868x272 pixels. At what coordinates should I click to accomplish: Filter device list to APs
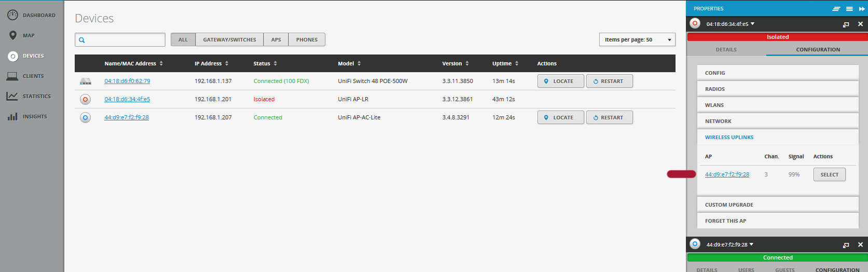pyautogui.click(x=276, y=40)
